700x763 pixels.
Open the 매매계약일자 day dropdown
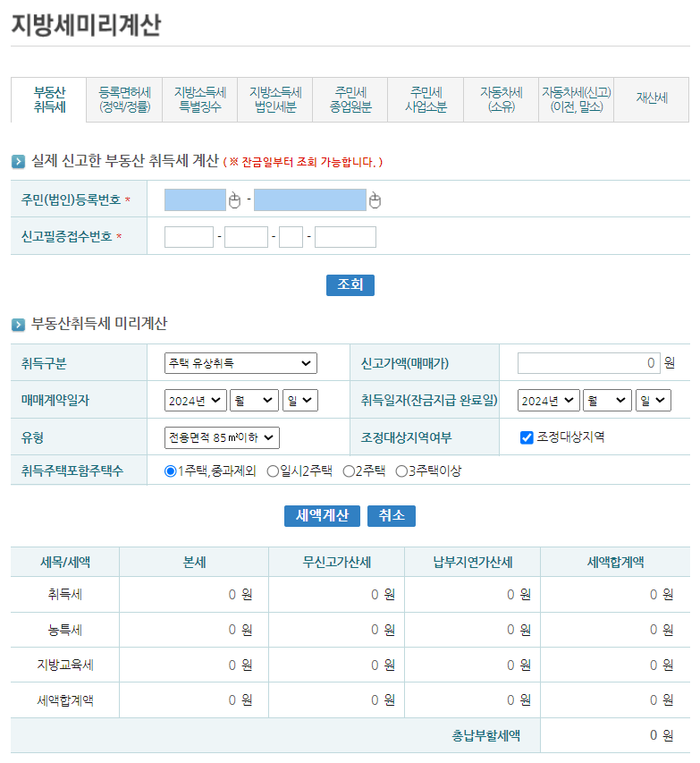(x=300, y=401)
